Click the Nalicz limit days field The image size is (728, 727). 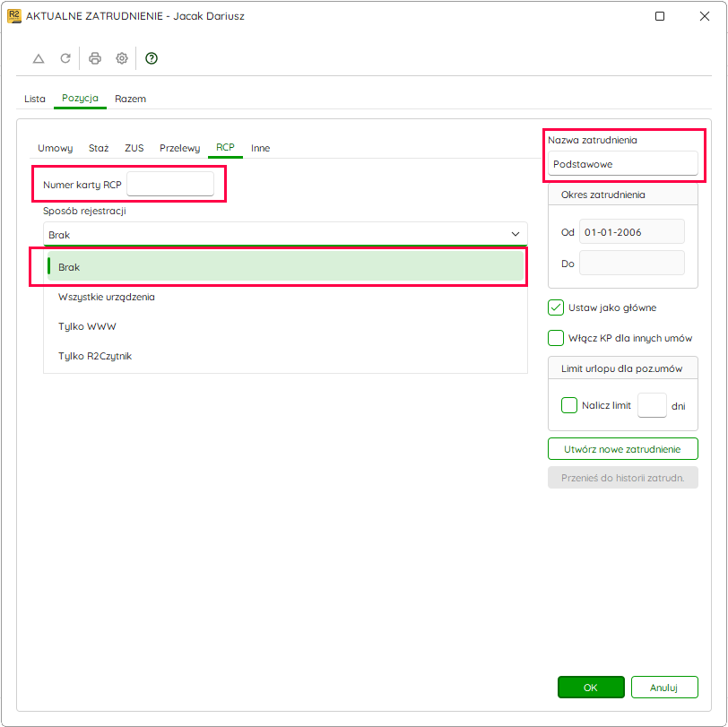652,405
